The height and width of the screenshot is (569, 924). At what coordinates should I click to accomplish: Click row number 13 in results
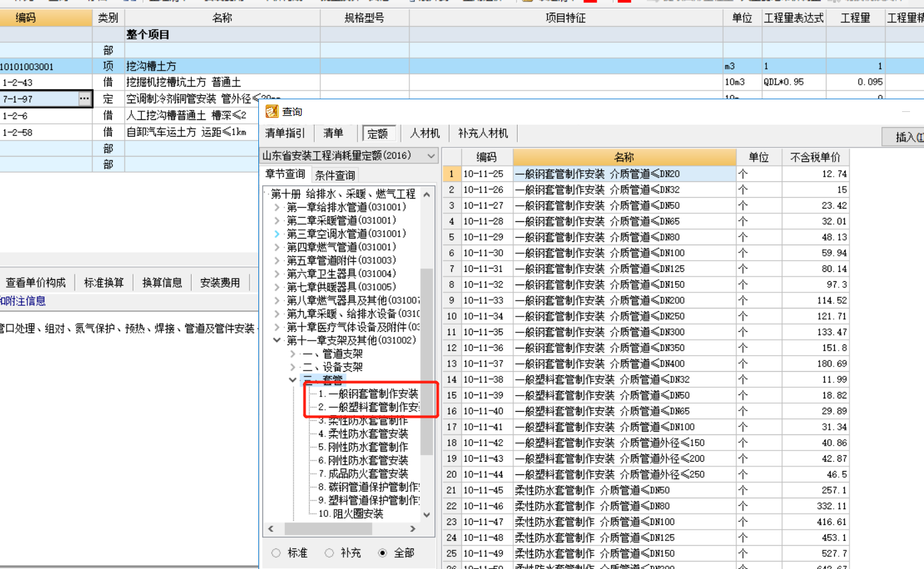coord(452,364)
